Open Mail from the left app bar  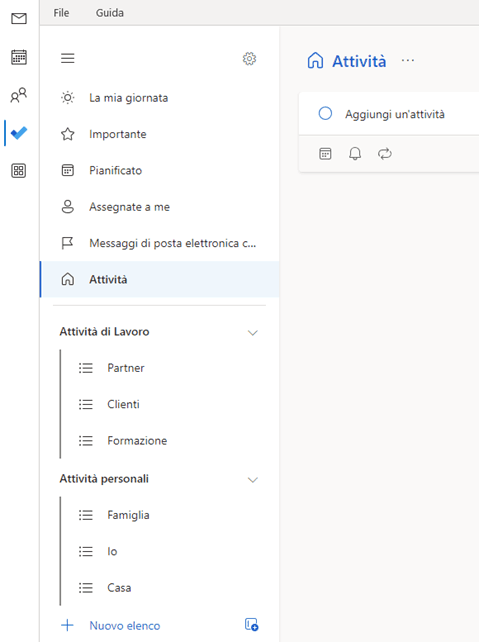click(x=19, y=18)
